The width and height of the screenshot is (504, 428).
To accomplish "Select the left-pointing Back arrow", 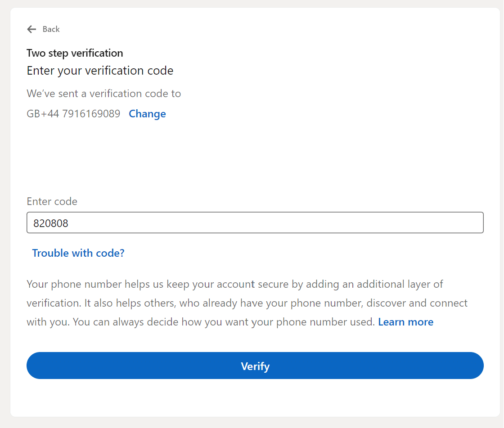I will pyautogui.click(x=31, y=29).
